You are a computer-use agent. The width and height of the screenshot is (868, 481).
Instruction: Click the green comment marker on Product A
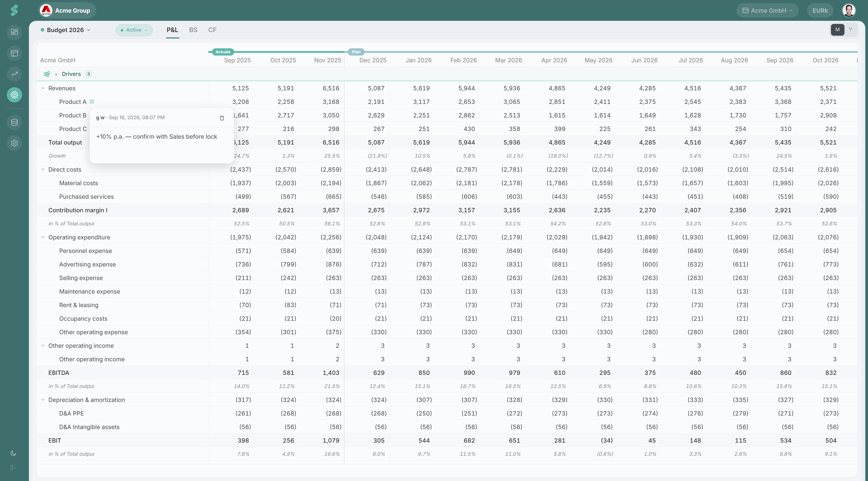point(92,102)
